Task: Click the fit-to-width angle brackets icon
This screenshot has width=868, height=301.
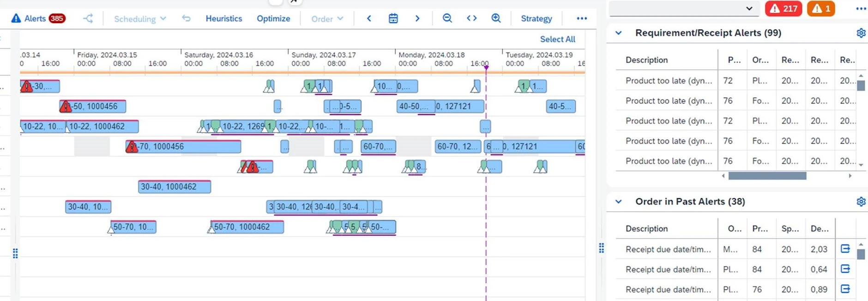Action: tap(471, 18)
